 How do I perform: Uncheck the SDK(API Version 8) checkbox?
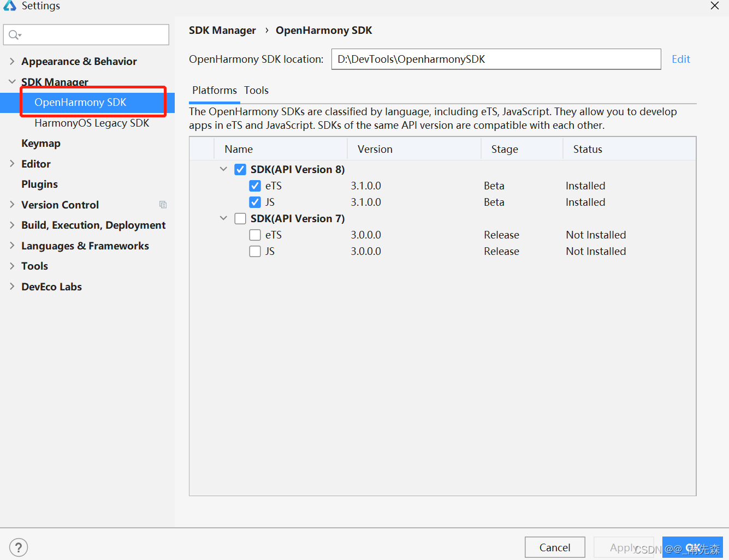[x=240, y=170]
